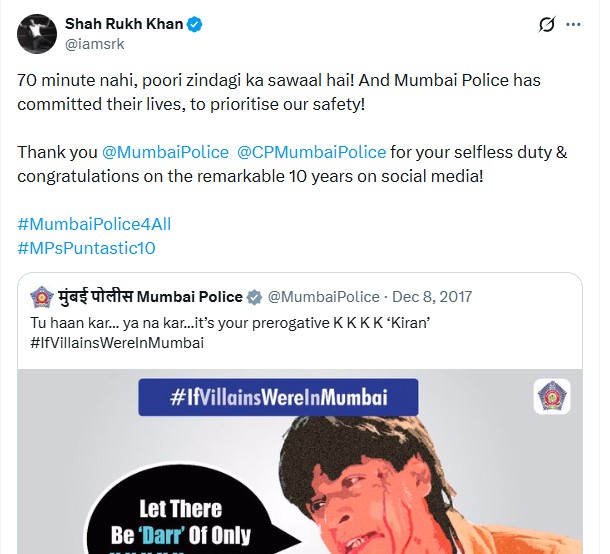Click the Mumbai Police emblem on the image
610x554 pixels.
(x=551, y=397)
